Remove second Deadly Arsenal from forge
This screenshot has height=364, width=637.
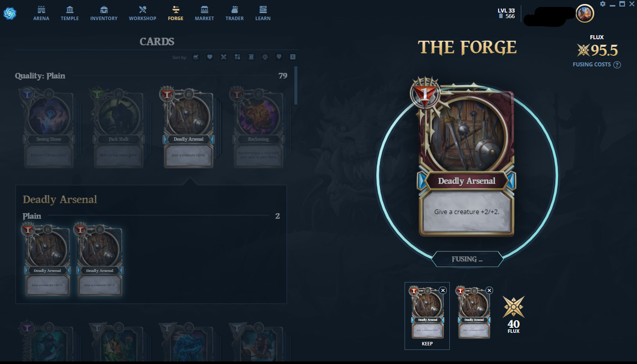point(489,290)
